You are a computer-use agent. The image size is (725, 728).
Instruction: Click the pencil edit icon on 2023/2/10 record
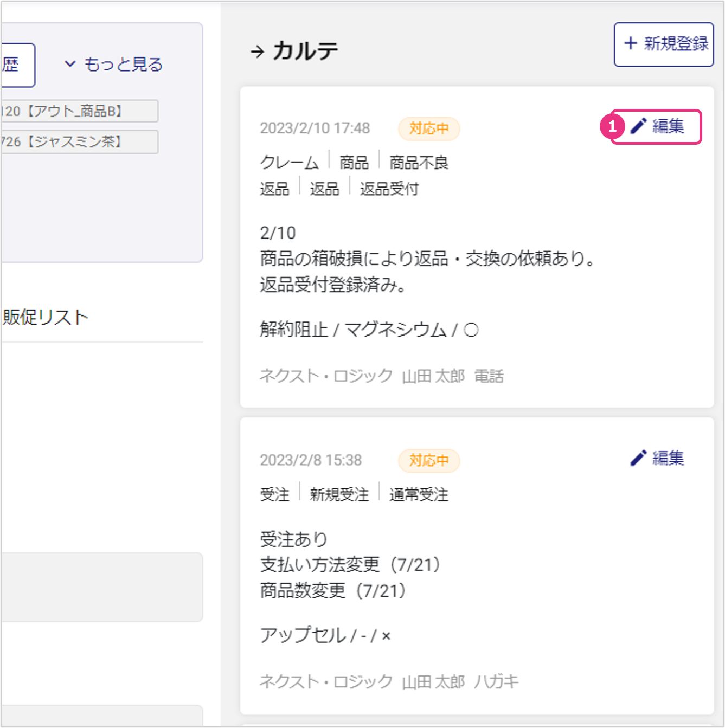tap(639, 126)
